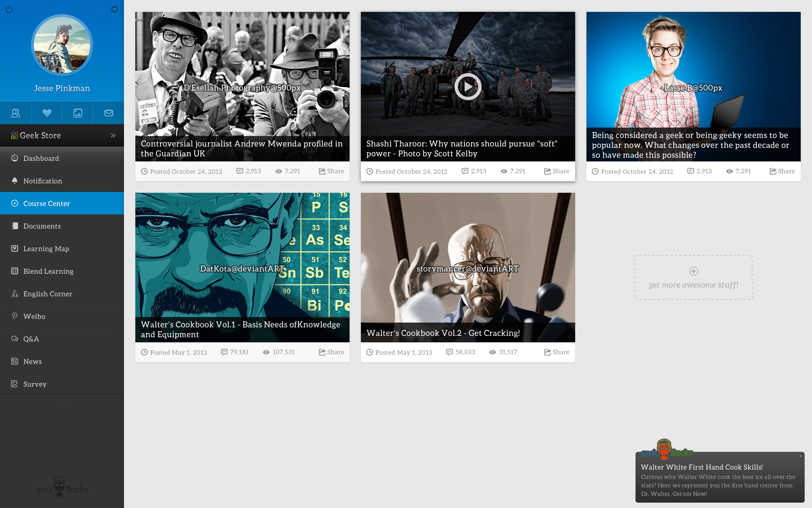Click views eye icon on Shashi Tharoor card
812x508 pixels.
pos(504,171)
